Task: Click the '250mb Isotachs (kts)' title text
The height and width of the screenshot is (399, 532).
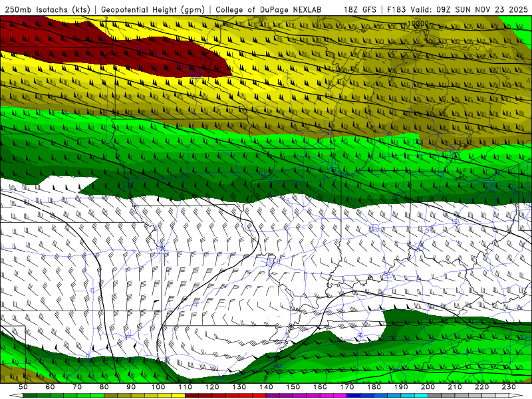Action: click(47, 9)
